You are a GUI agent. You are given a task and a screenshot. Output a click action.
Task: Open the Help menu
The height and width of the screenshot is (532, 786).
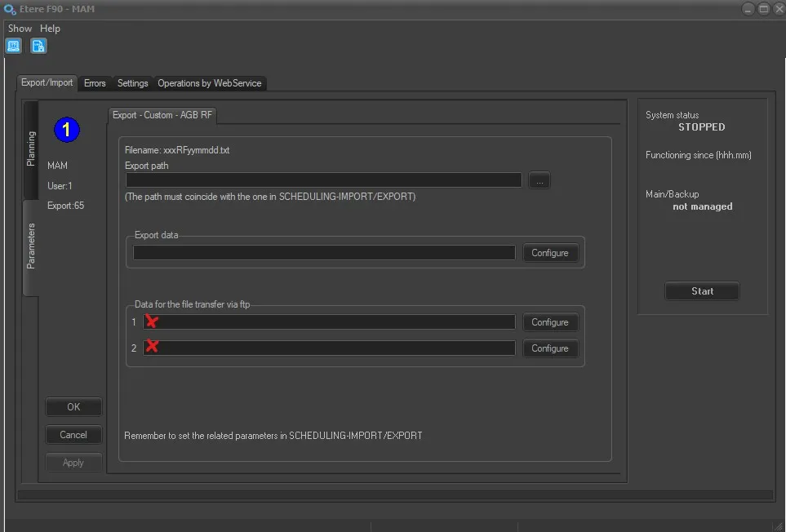(51, 29)
